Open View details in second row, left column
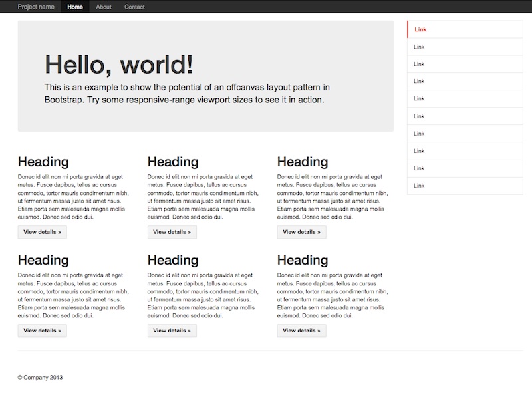532x399 pixels. [42, 331]
